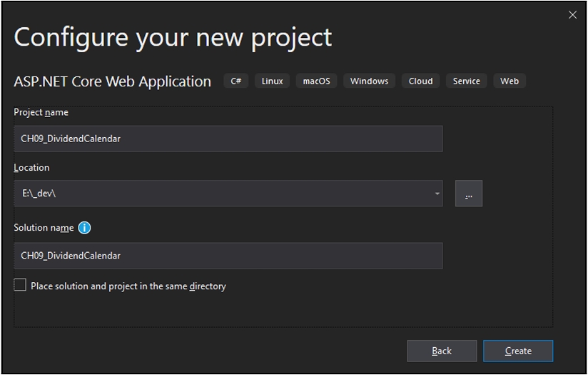
Task: Click inside the Location path combo box
Action: pyautogui.click(x=214, y=194)
